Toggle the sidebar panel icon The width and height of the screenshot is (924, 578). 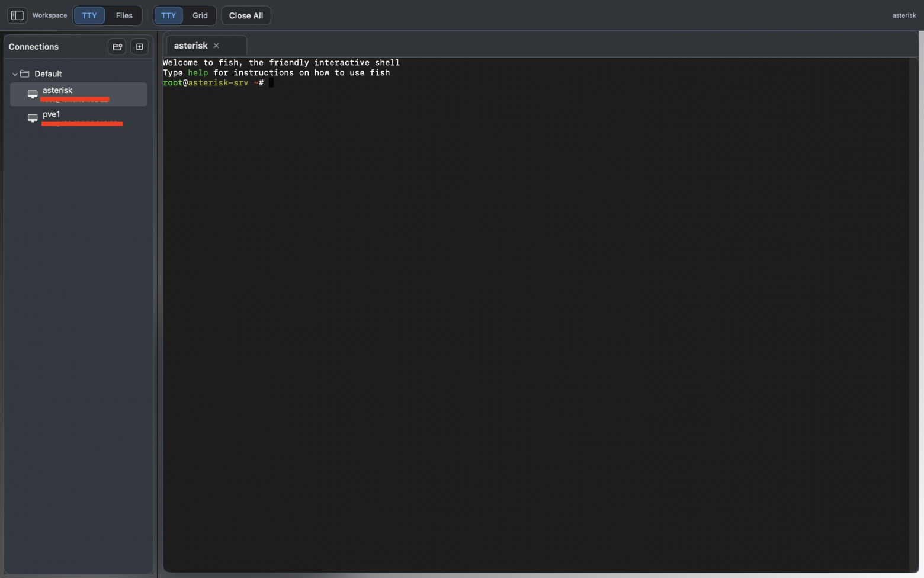[x=17, y=15]
